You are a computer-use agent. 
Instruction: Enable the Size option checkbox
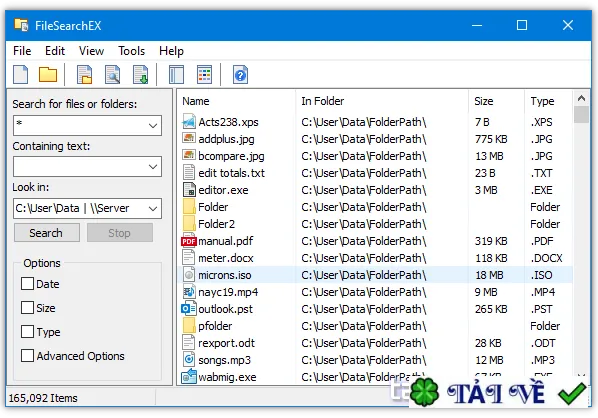(27, 307)
